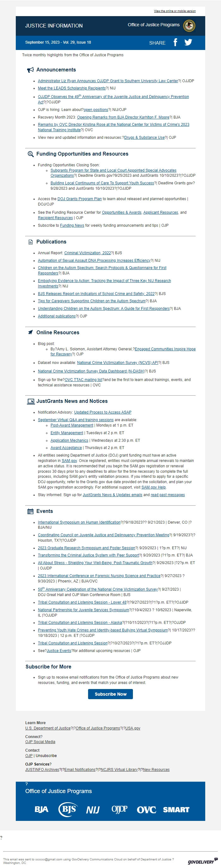Viewport: 221px width, 868px height.
Task: Open USA.gov footer link
Action: [133, 728]
